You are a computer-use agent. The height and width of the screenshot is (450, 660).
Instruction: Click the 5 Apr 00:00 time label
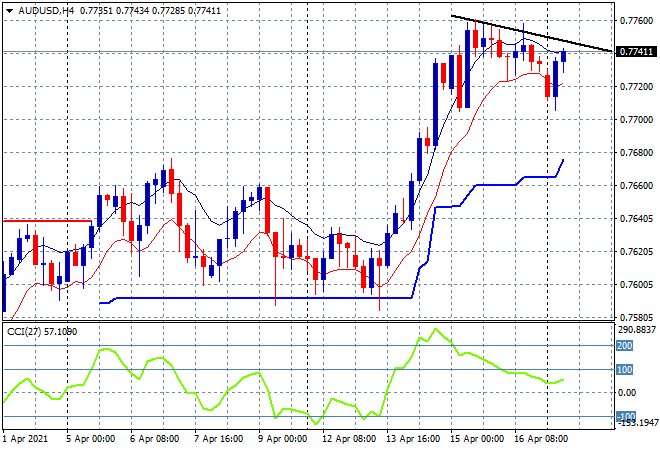[90, 439]
